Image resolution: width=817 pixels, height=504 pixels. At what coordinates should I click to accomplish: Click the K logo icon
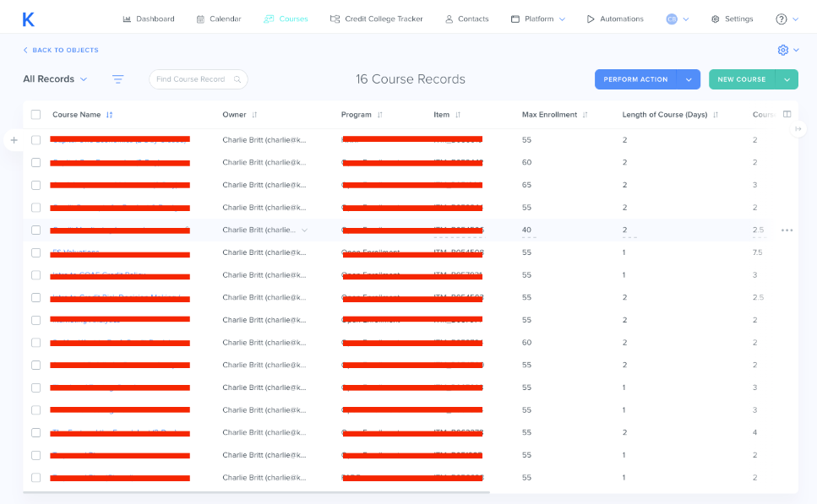coord(28,19)
